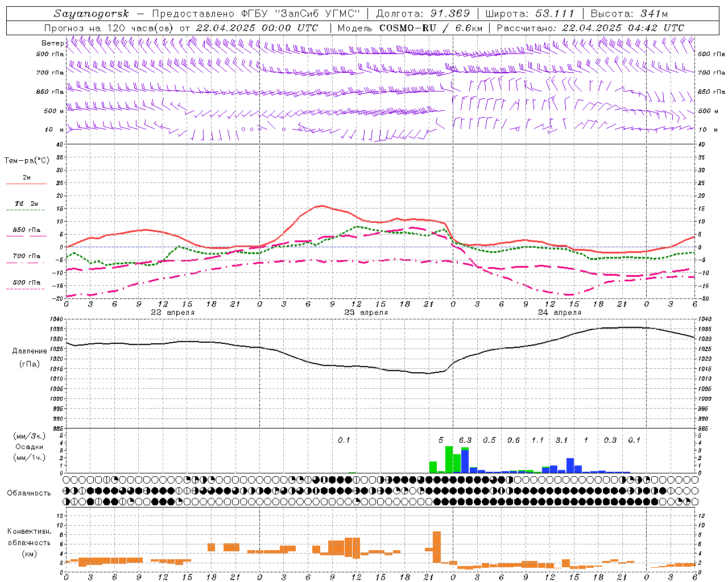728x582 pixels.
Task: Click the '(мм/1ч.)' precipitation unit label
Action: click(x=29, y=458)
